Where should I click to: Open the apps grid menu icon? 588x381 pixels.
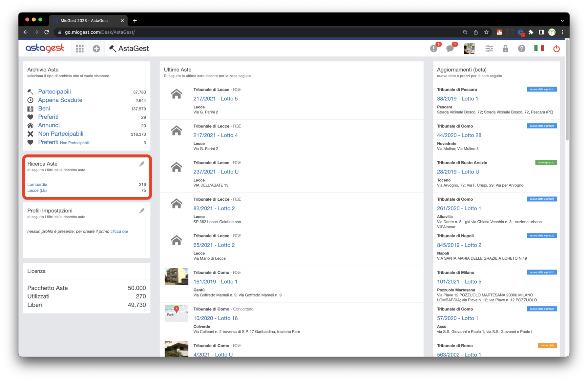[80, 49]
